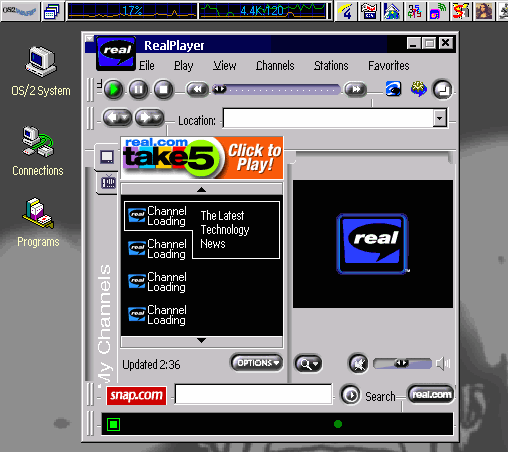The height and width of the screenshot is (452, 508).
Task: Open the Channels menu
Action: click(x=275, y=66)
